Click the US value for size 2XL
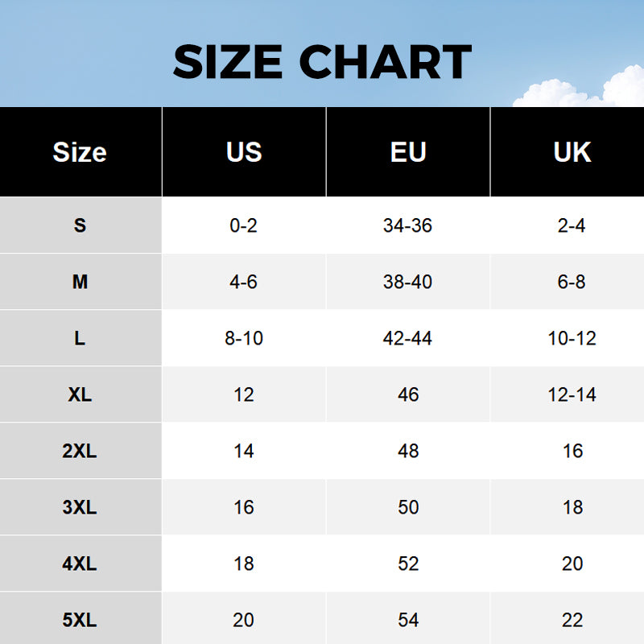 click(244, 451)
